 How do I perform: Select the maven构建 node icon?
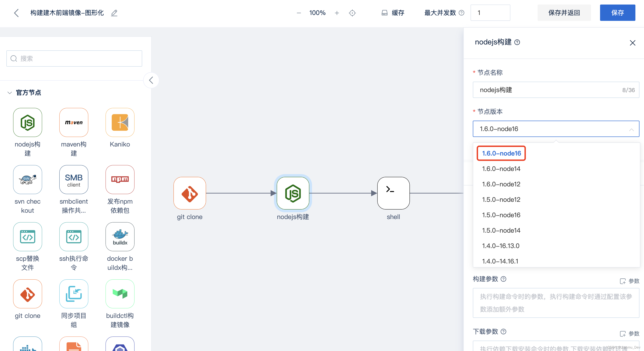74,122
